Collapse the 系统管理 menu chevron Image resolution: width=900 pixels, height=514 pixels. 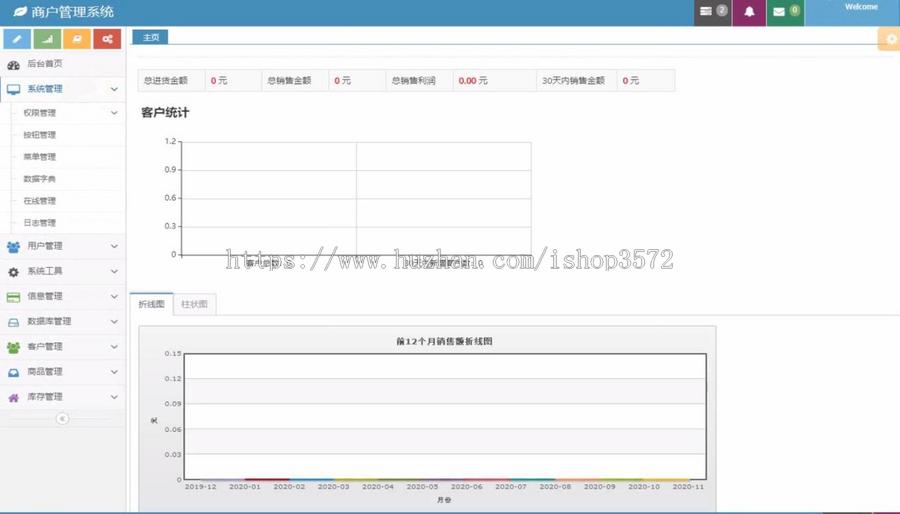click(x=114, y=89)
